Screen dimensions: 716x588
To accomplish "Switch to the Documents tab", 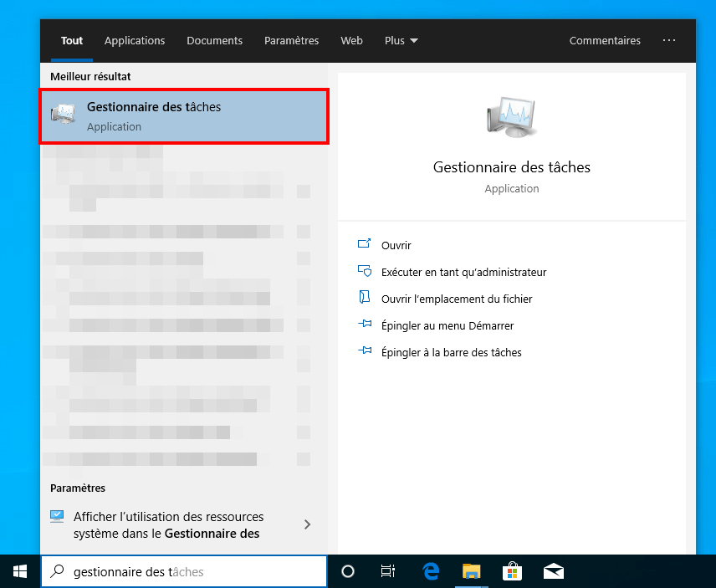I will coord(215,41).
